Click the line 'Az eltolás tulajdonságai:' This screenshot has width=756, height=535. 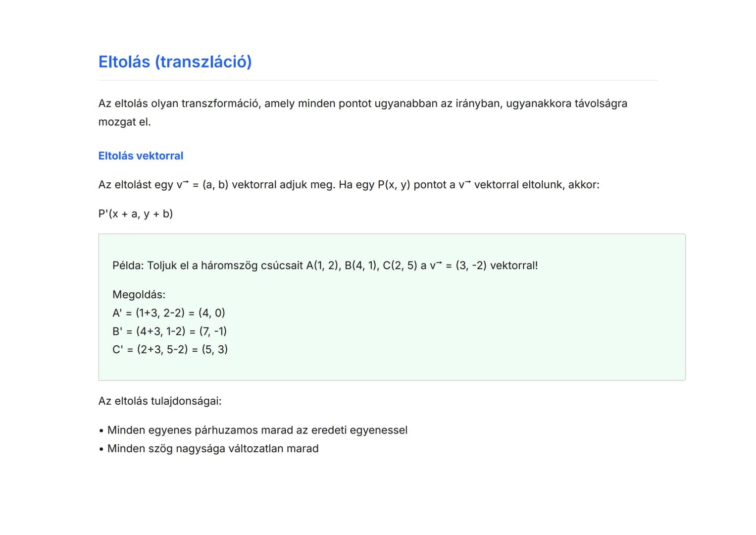(160, 401)
